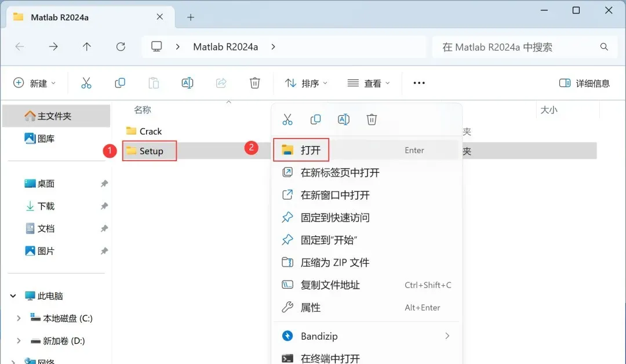Viewport: 626px width, 364px height.
Task: Focus the 在 Matlab R2024a 中搜索 field
Action: [525, 47]
